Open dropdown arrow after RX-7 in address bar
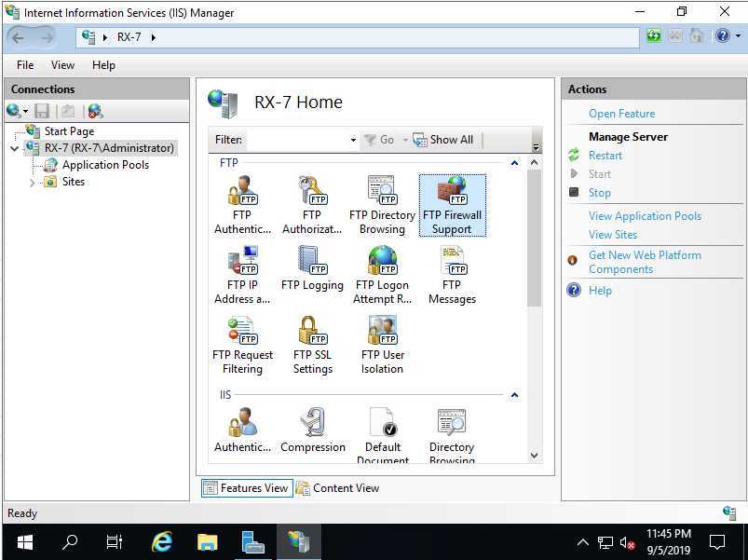748x560 pixels. [153, 37]
